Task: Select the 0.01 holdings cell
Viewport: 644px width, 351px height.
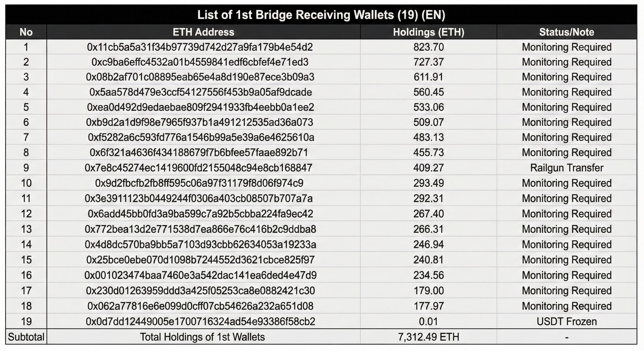Action: click(429, 322)
